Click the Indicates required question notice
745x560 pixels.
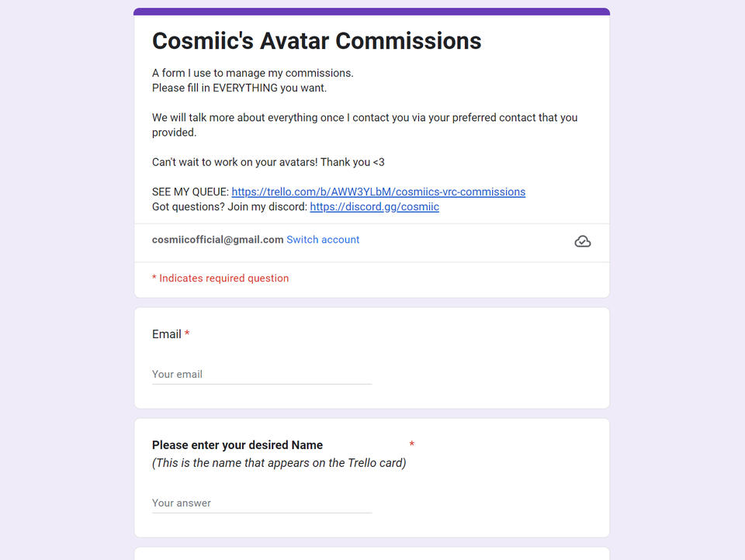(x=220, y=278)
